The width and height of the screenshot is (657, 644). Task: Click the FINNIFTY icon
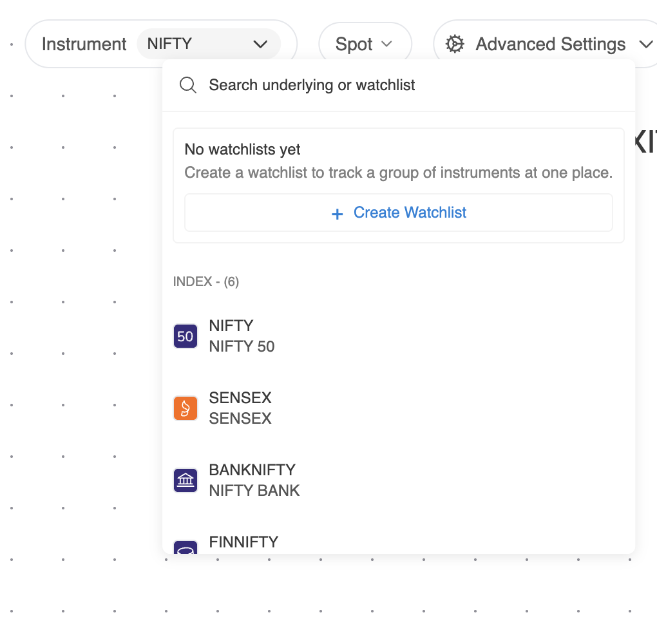186,547
